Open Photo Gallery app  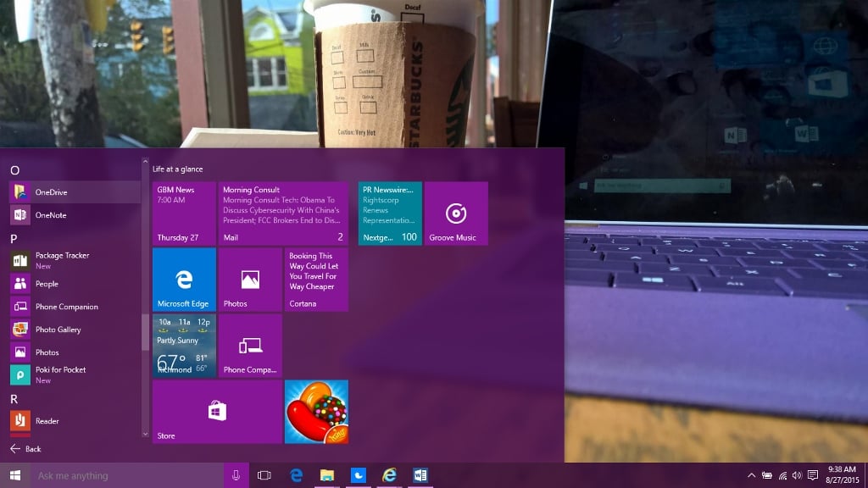point(75,330)
